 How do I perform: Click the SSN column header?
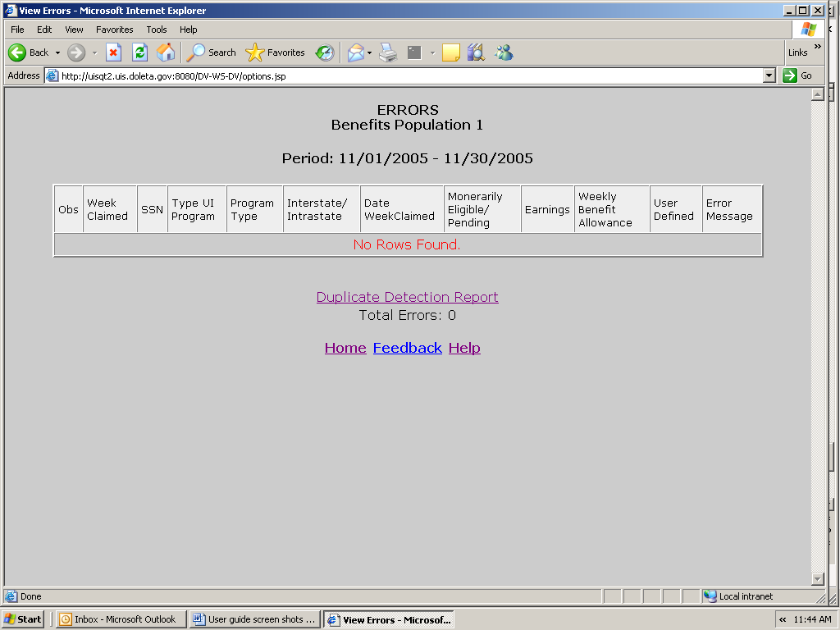(152, 209)
